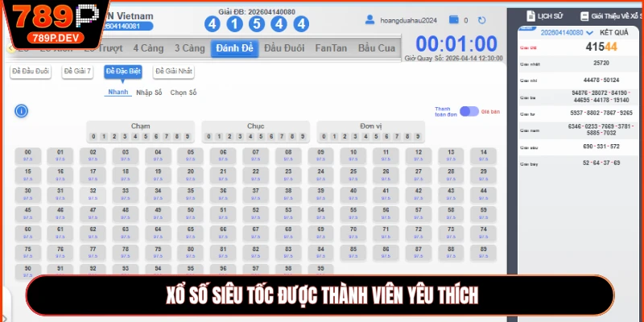Click digit 7 in the Chục filter

point(282,137)
